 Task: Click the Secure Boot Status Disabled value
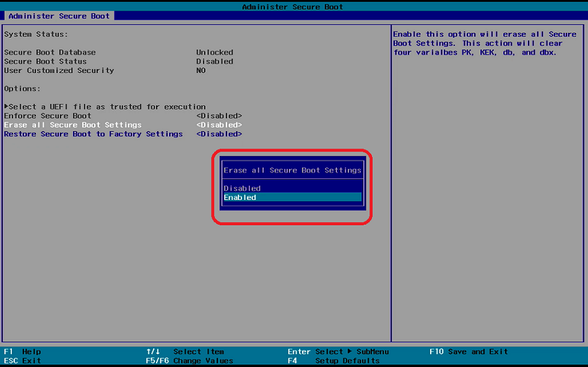click(x=215, y=61)
